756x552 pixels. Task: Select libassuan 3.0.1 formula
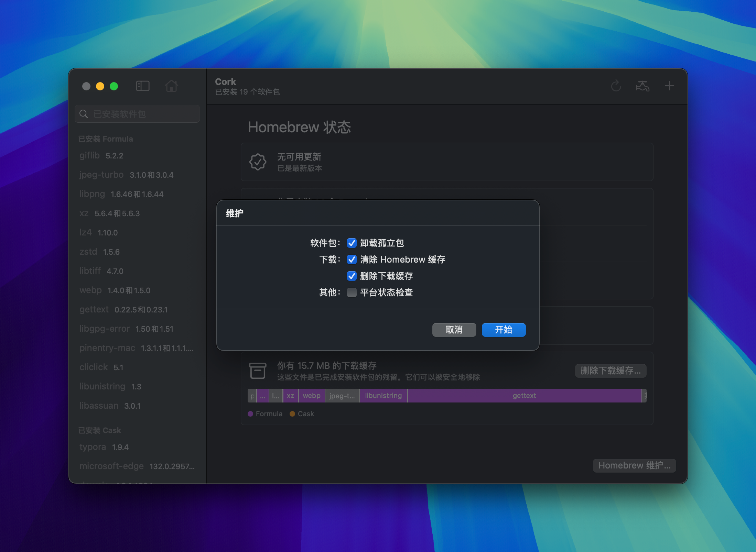click(x=137, y=406)
